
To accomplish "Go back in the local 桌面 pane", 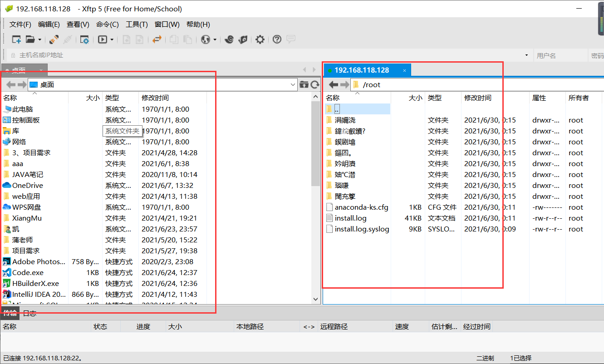I will point(10,84).
